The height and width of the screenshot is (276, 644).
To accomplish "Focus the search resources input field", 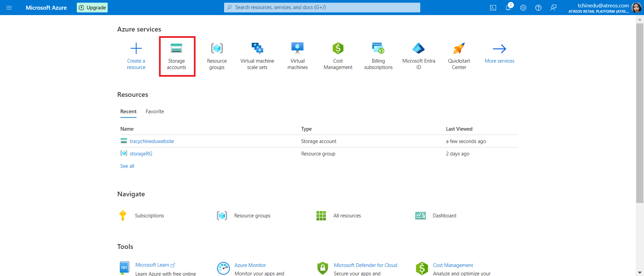I will (322, 7).
